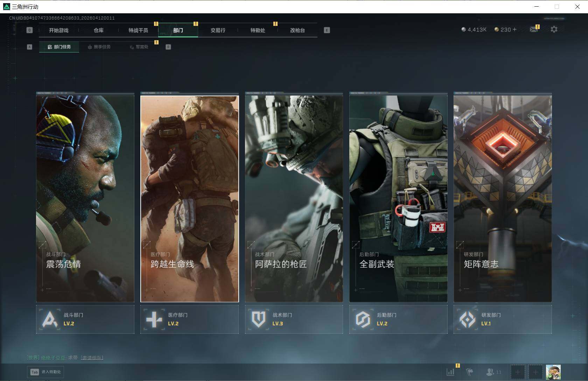Click the 战术部门 LV.3 level panel
This screenshot has height=381, width=588.
tap(294, 319)
